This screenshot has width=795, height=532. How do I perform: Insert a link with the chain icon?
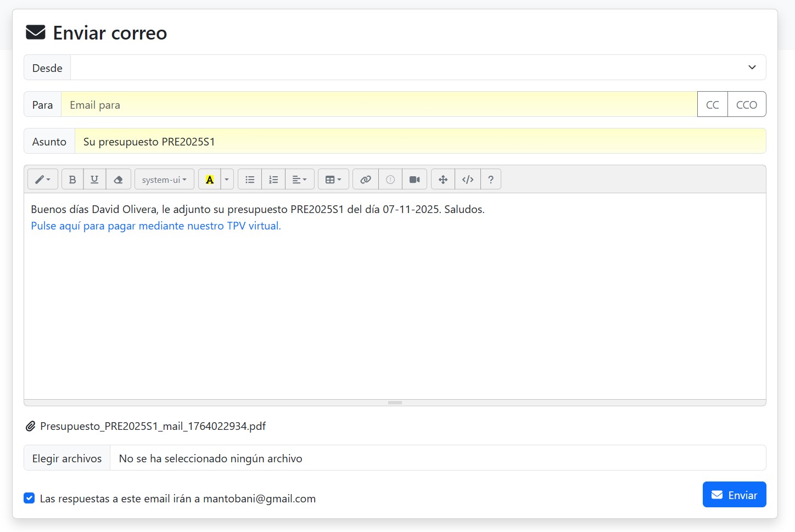coord(366,180)
